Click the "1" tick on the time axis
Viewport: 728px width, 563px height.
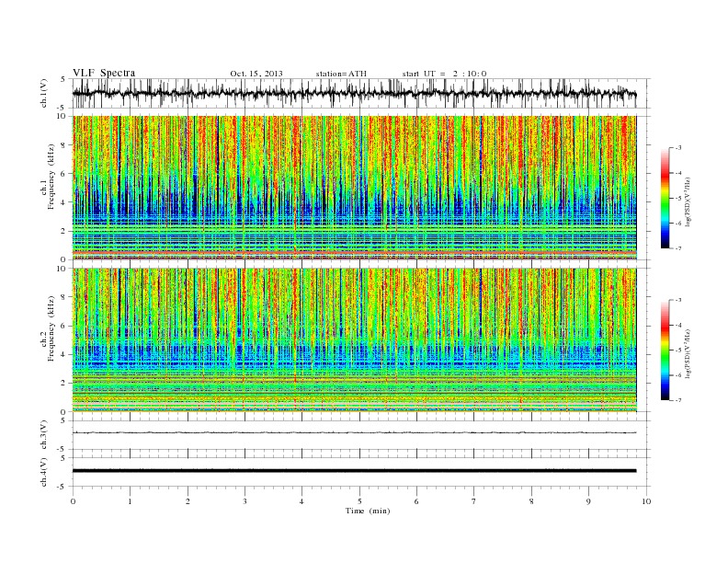130,501
